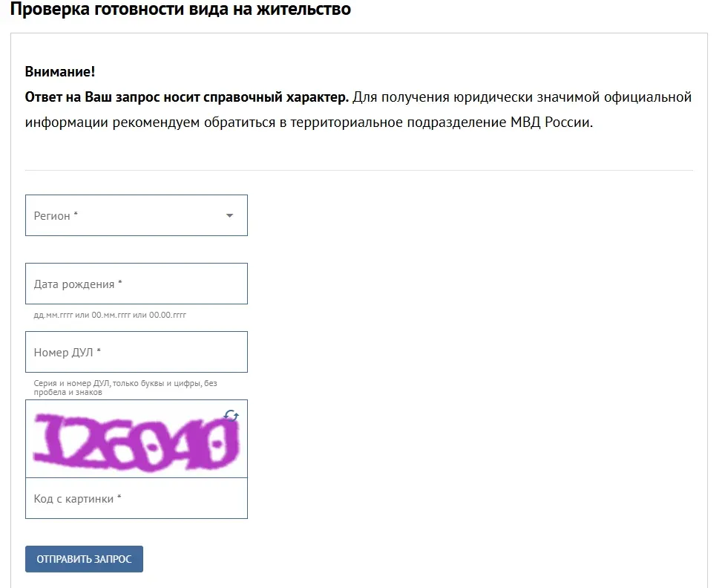This screenshot has height=588, width=725.
Task: Click the Номер ДУЛ * label text
Action: pyautogui.click(x=67, y=353)
